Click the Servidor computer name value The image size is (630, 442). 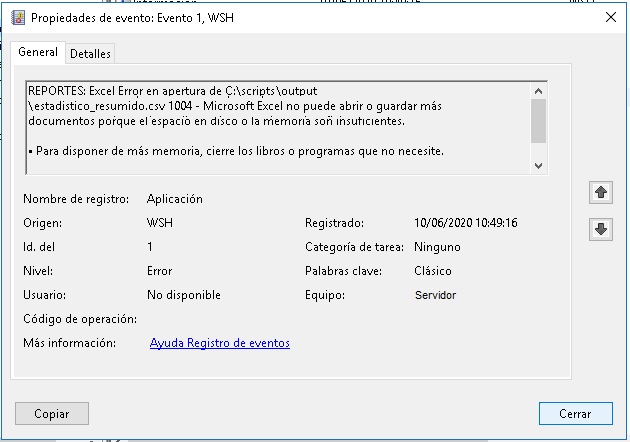click(435, 295)
